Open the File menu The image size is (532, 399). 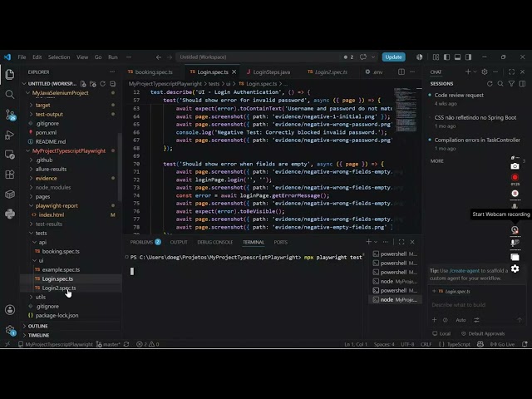click(22, 57)
